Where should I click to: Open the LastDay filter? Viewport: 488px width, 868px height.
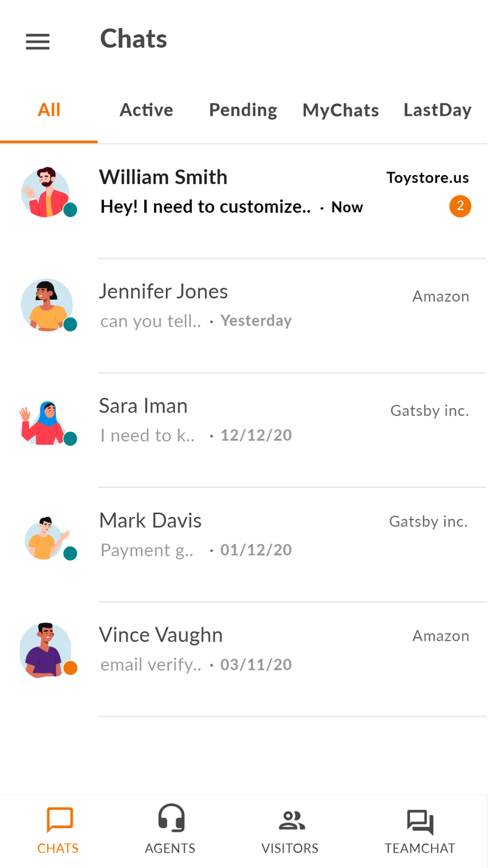[x=437, y=110]
